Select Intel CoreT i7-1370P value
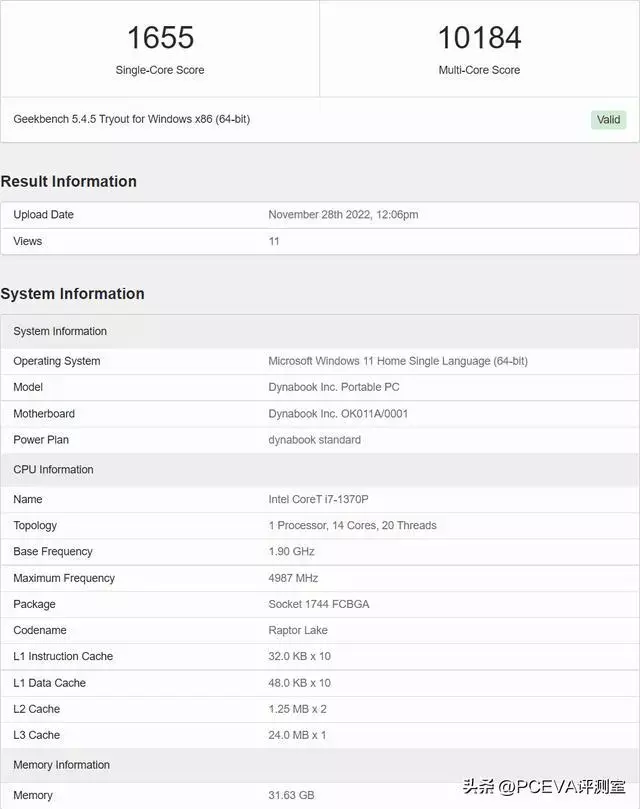Viewport: 640px width, 809px height. point(318,499)
